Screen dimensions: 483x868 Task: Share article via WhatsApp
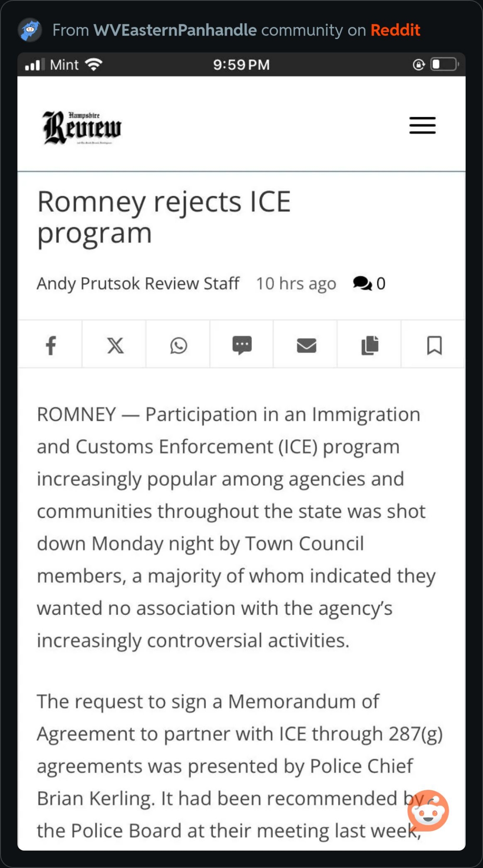[x=179, y=345]
